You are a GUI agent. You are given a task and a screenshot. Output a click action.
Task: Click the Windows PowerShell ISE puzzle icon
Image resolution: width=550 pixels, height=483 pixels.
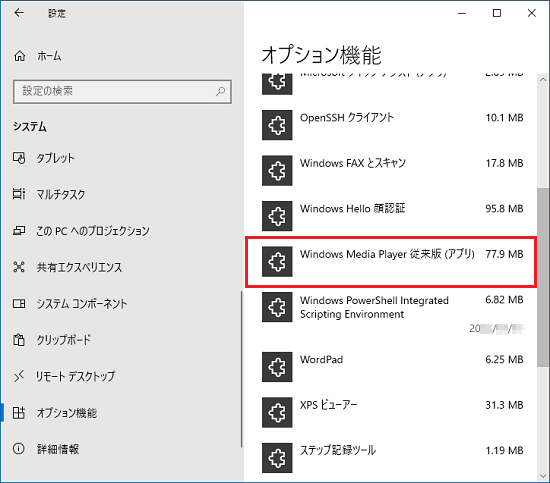tap(277, 307)
